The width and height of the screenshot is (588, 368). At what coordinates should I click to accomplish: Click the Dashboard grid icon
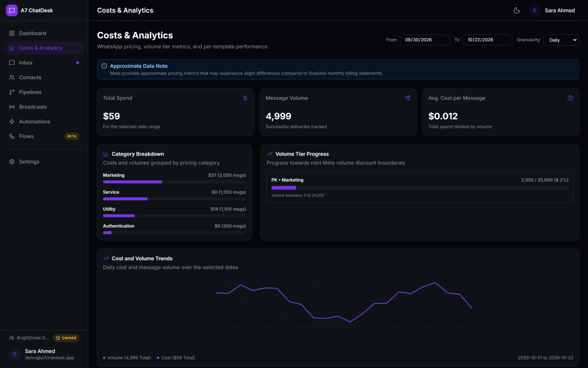point(12,33)
